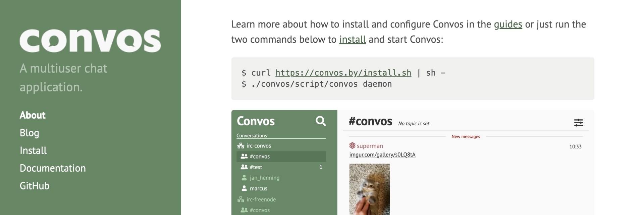644x215 pixels.
Task: Click the #convos conversation heading
Action: pyautogui.click(x=370, y=121)
